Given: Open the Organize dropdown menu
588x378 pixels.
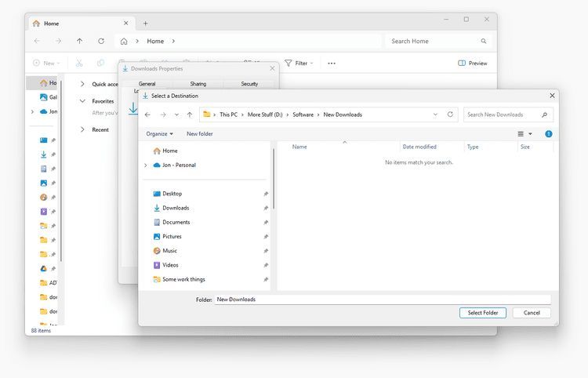Looking at the screenshot, I should 159,134.
